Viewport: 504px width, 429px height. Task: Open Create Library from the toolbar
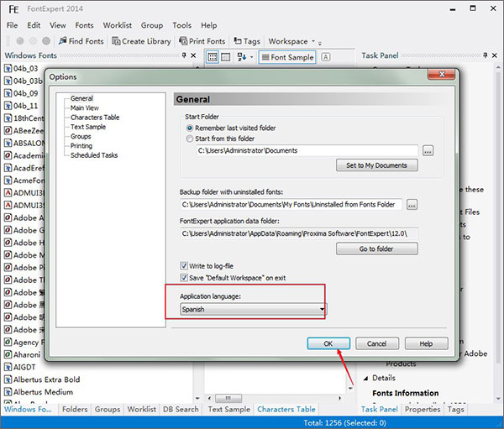click(141, 41)
